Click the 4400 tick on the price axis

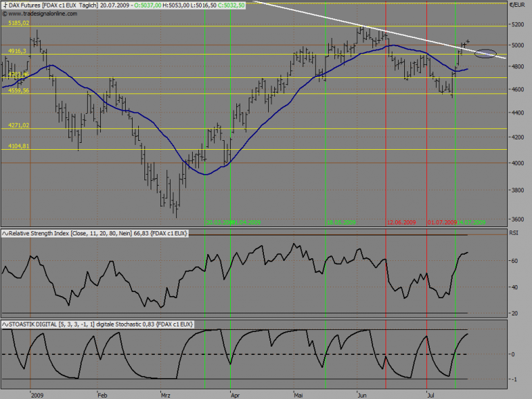(x=517, y=113)
